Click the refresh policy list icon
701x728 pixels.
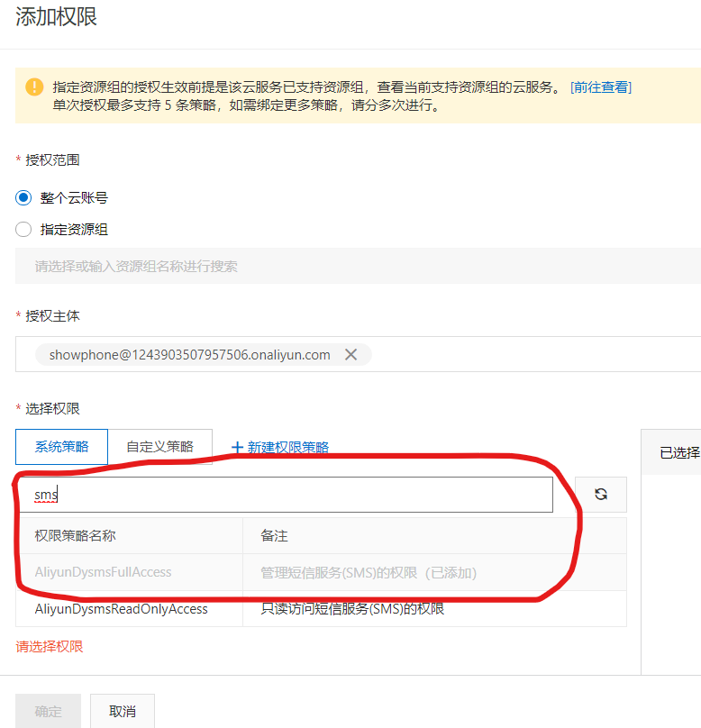(601, 495)
